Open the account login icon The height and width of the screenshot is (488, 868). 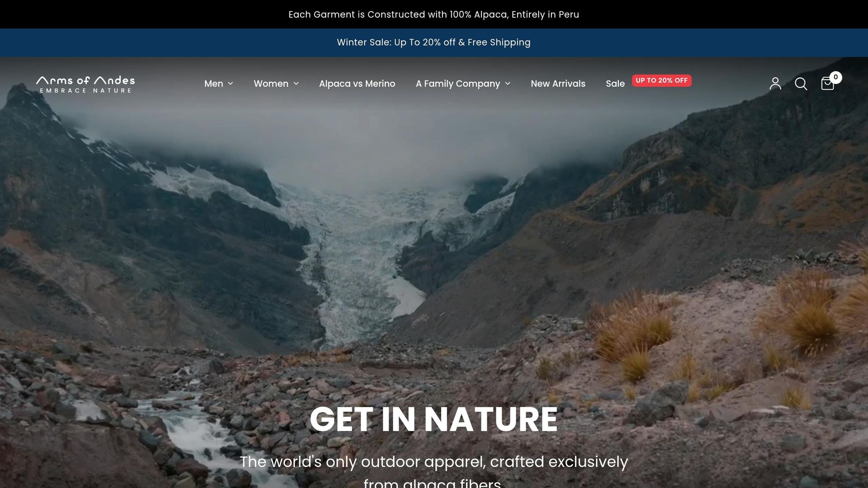point(775,83)
